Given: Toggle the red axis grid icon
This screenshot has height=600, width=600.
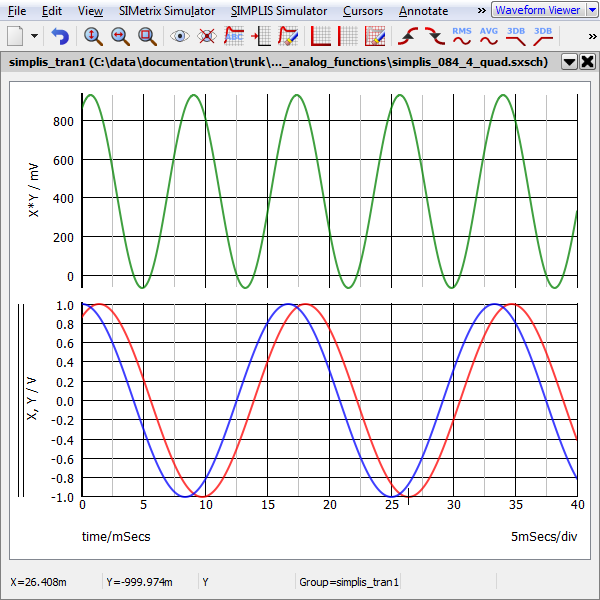Looking at the screenshot, I should coord(321,36).
